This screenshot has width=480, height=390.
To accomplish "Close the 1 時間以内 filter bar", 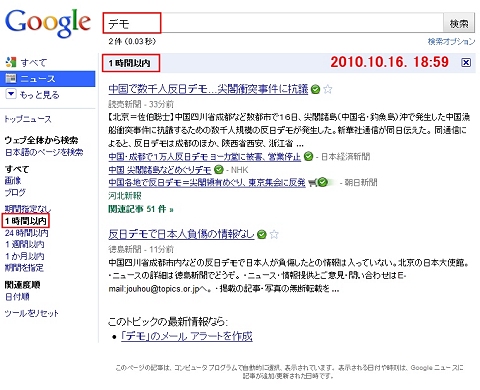I will [466, 62].
